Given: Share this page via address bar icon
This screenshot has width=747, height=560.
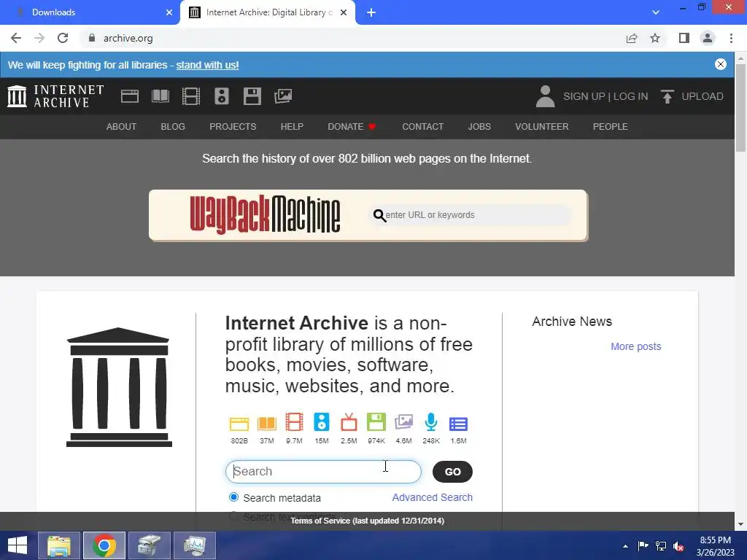Looking at the screenshot, I should (632, 38).
